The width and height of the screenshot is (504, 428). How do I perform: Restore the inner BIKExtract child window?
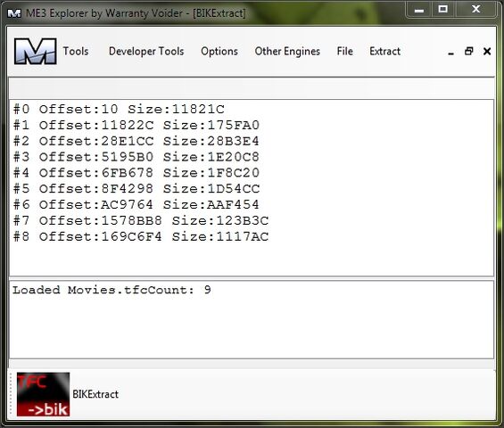click(469, 52)
